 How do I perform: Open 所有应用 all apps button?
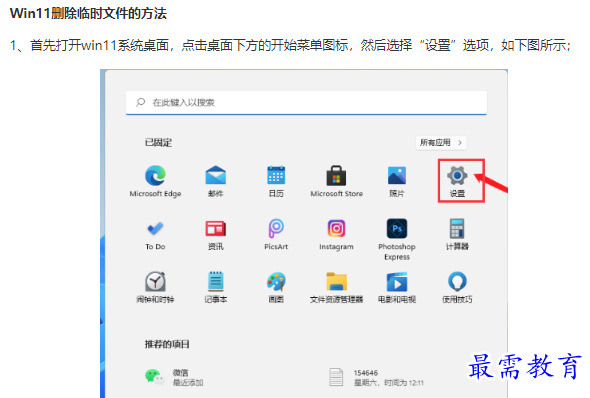(x=441, y=143)
